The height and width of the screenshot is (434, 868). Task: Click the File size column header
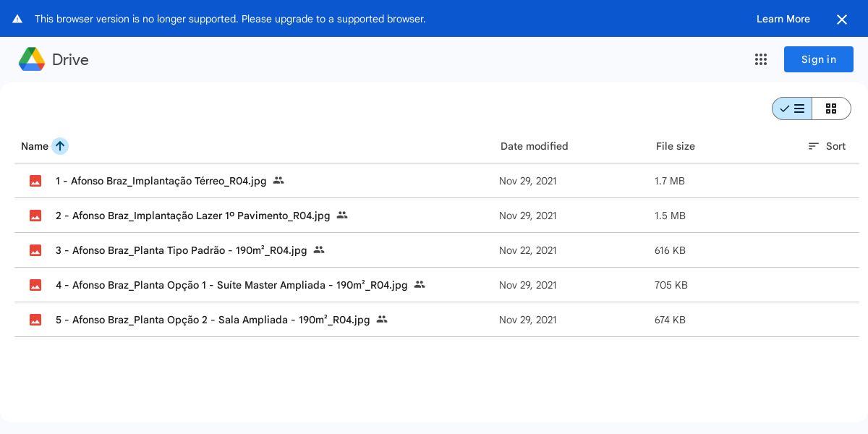[x=675, y=146]
